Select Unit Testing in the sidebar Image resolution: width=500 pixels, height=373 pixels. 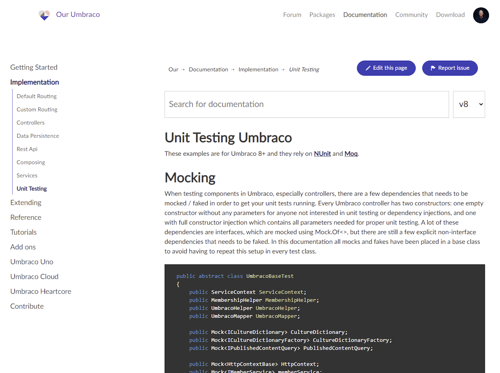tap(32, 189)
